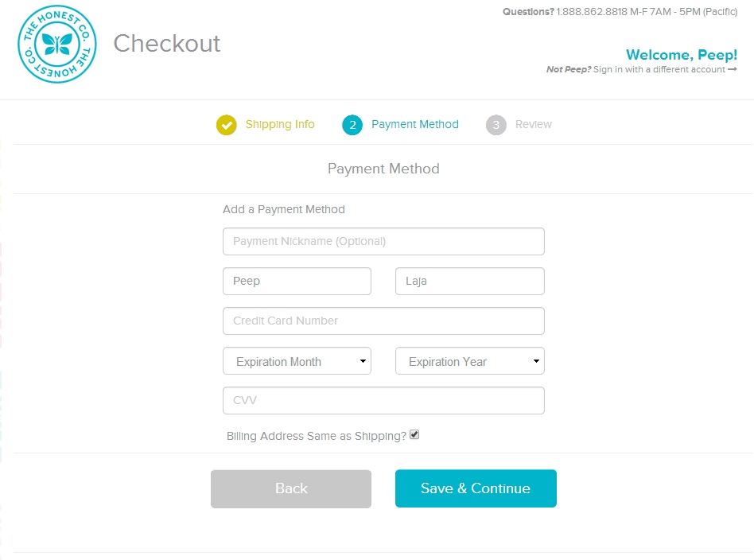
Task: Click the Expiration Year dropdown arrow
Action: pyautogui.click(x=536, y=361)
